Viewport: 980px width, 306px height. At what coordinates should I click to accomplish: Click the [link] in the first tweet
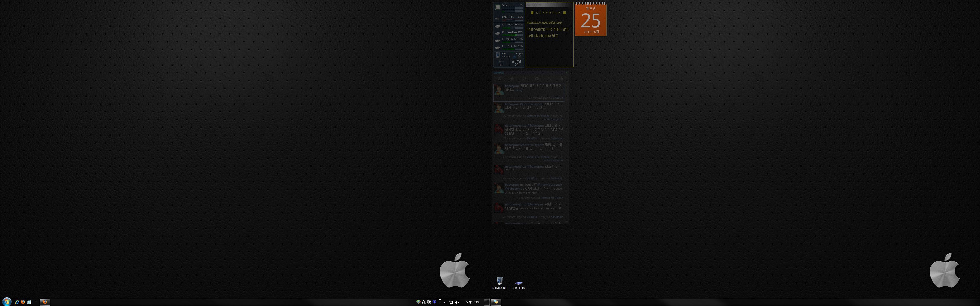coord(519,90)
